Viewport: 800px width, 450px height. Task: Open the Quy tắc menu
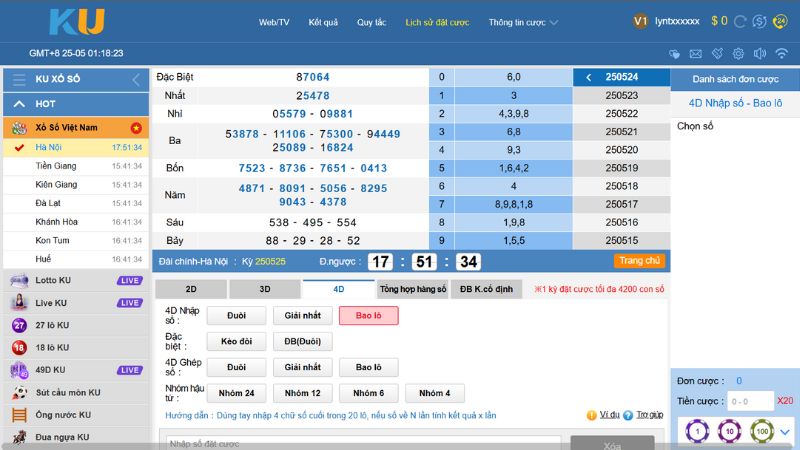[x=371, y=22]
